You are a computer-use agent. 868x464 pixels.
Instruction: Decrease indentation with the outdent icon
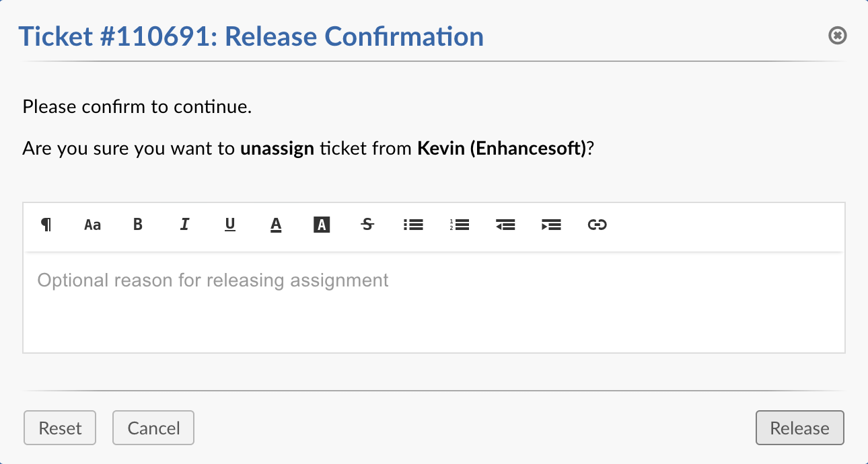point(505,225)
